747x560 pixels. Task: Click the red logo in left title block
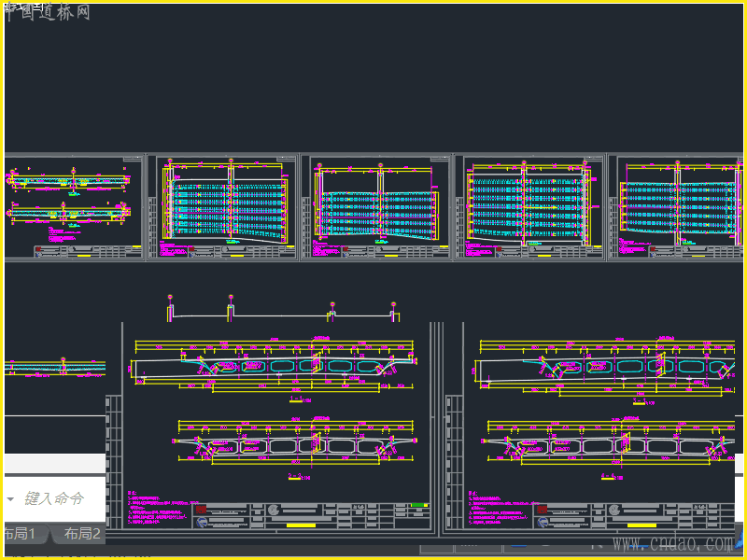click(201, 509)
